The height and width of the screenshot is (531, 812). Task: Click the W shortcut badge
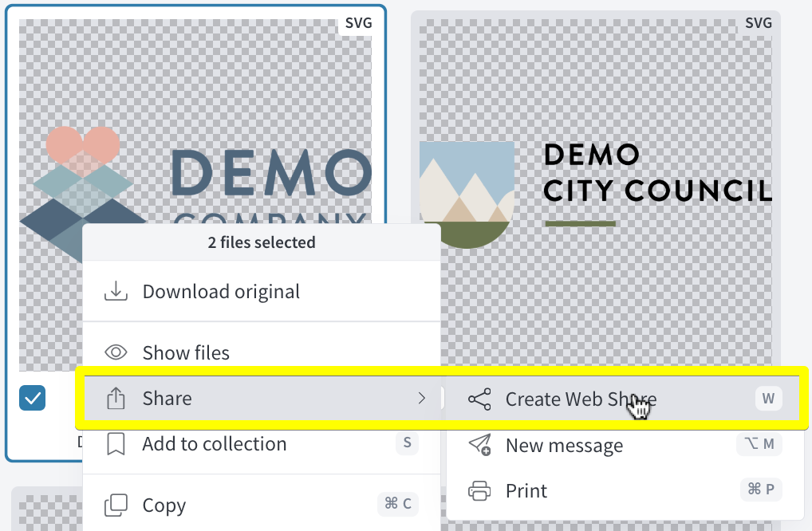768,399
